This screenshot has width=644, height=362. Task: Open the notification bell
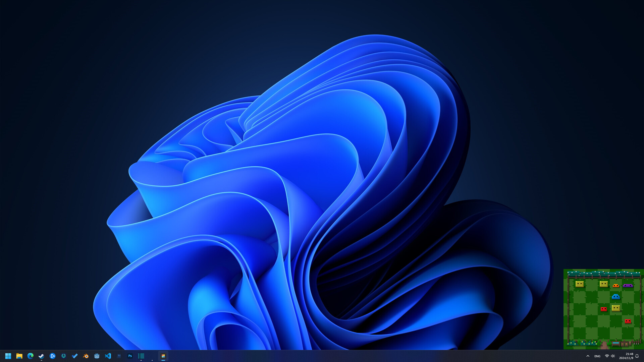tap(637, 356)
